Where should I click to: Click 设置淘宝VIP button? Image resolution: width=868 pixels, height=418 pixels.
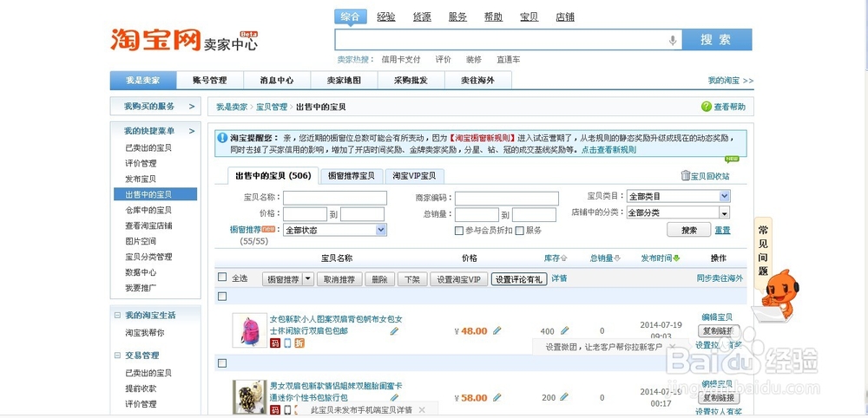(x=459, y=279)
